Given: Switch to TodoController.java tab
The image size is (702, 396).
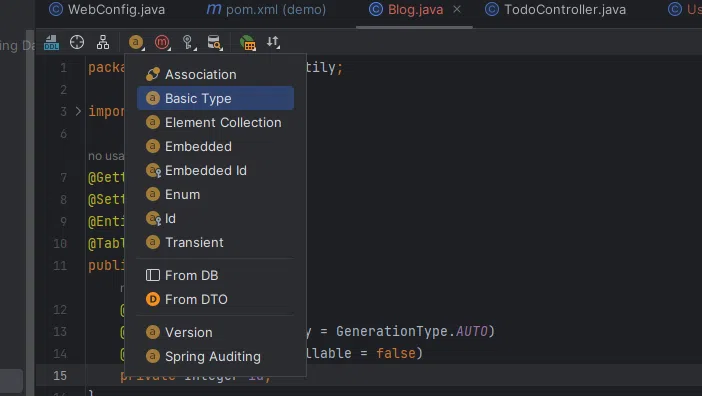Looking at the screenshot, I should click(x=556, y=9).
